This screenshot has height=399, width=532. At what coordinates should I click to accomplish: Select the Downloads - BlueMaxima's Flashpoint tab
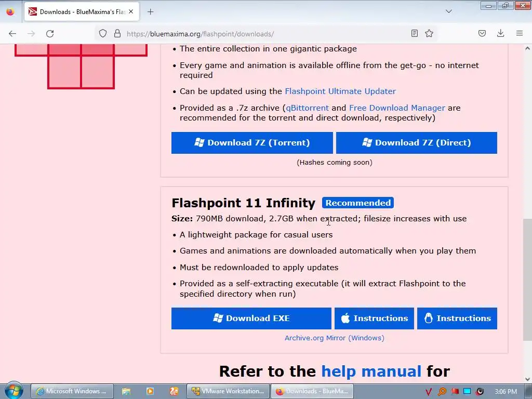click(x=82, y=12)
